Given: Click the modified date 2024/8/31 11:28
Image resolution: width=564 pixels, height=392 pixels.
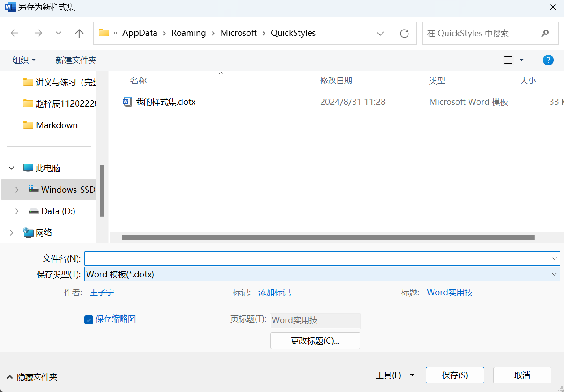Looking at the screenshot, I should tap(353, 102).
